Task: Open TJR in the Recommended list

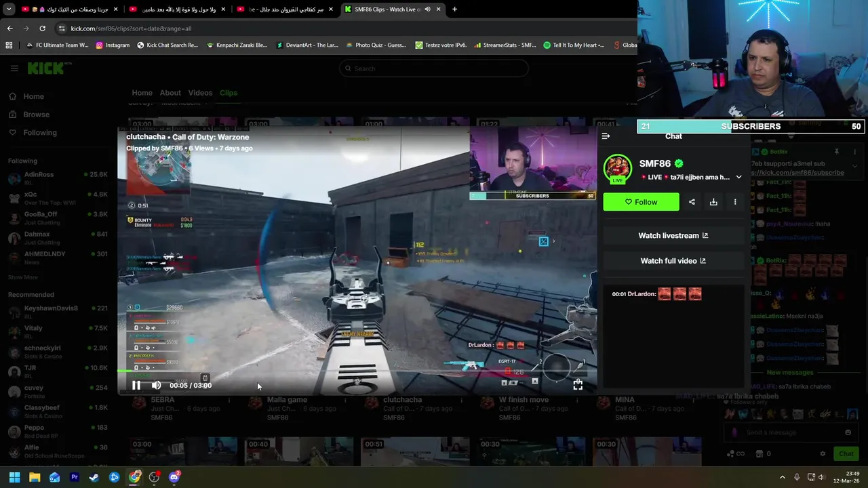Action: pos(58,371)
